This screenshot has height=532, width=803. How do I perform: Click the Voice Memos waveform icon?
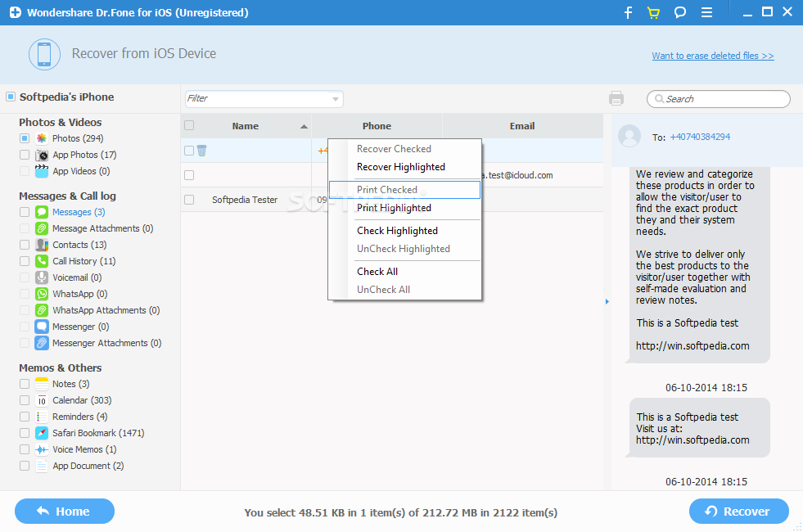point(42,449)
